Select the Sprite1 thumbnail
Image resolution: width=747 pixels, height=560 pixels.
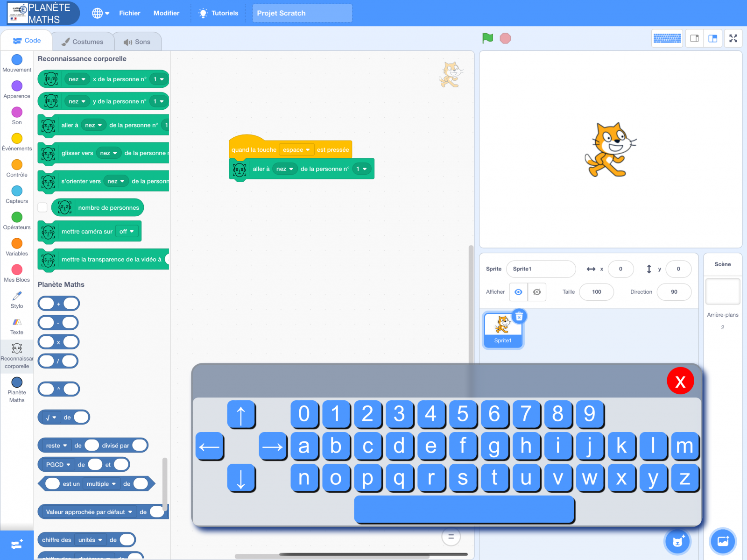coord(503,330)
